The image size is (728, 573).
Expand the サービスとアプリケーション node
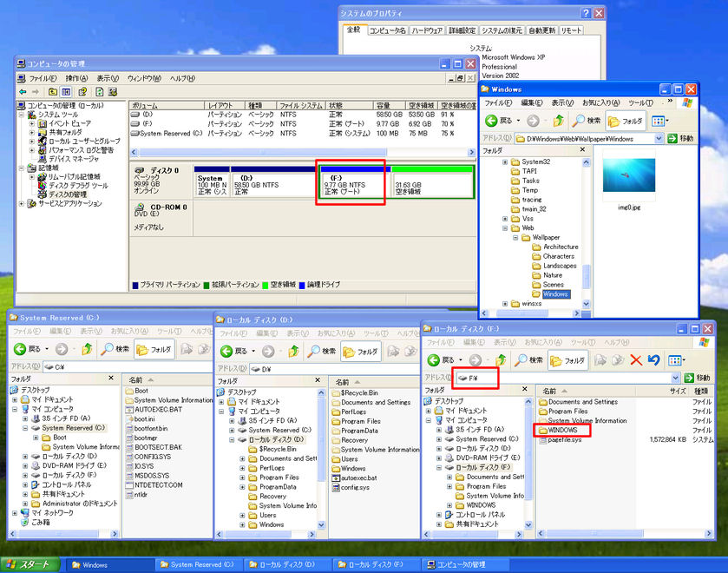pyautogui.click(x=22, y=203)
